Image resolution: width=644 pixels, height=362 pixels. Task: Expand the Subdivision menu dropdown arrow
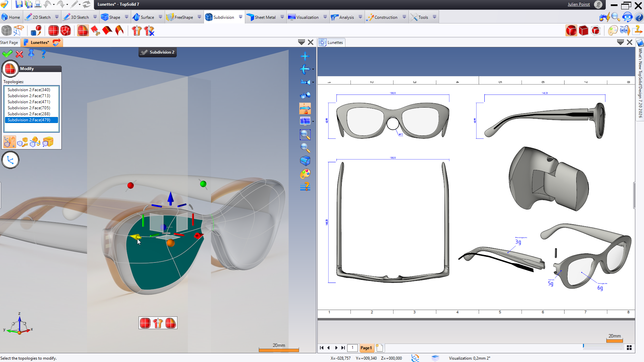tap(240, 17)
